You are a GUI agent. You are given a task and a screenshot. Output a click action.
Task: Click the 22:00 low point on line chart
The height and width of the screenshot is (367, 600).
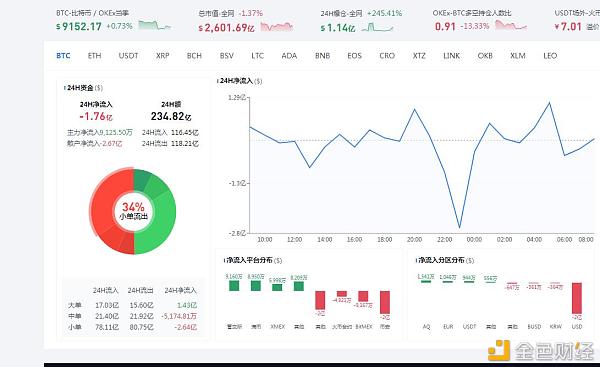[460, 228]
